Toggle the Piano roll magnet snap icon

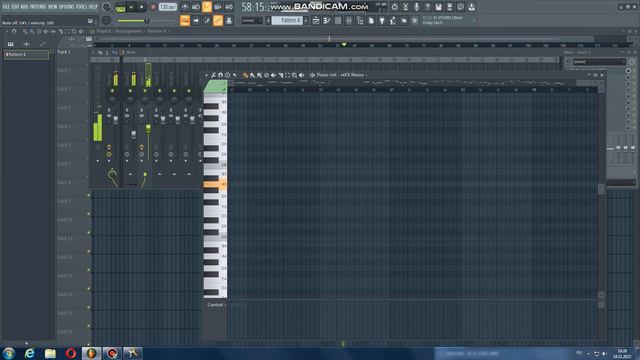(x=220, y=75)
